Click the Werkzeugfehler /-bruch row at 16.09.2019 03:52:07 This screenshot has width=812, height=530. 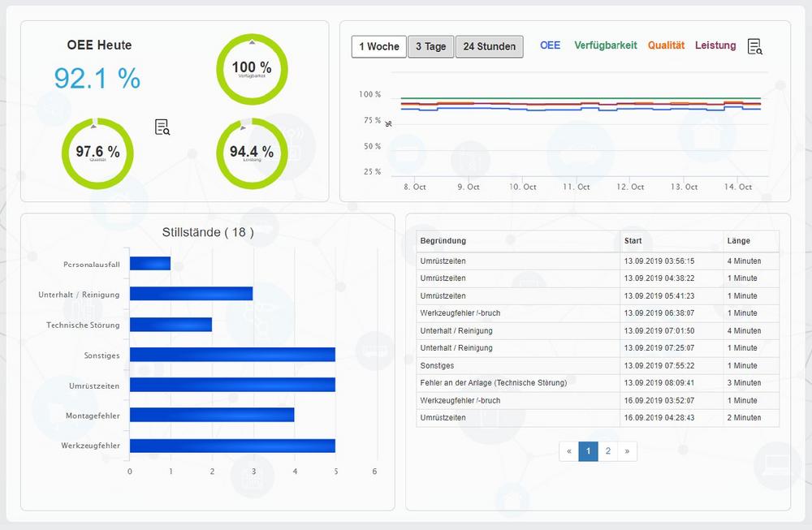coord(598,401)
